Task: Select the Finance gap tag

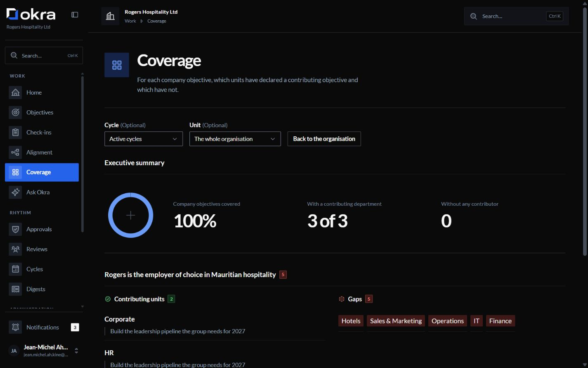Action: coord(501,321)
